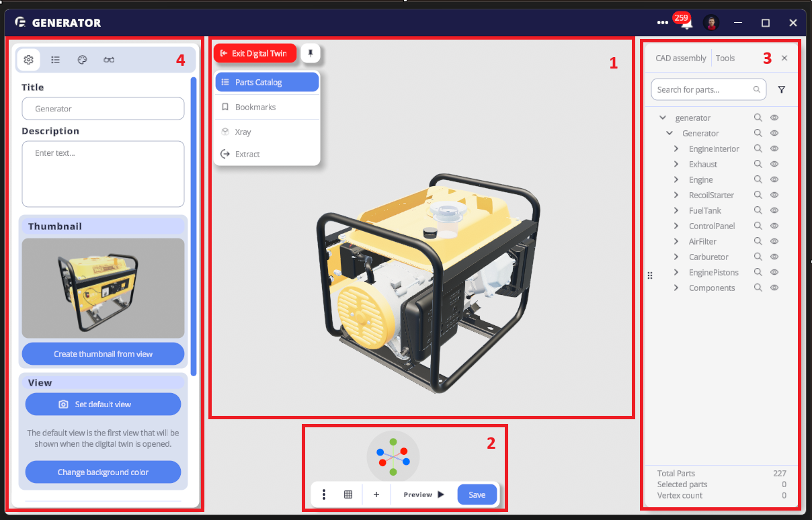Expand the EngineInterior tree node
This screenshot has width=812, height=520.
click(x=676, y=148)
